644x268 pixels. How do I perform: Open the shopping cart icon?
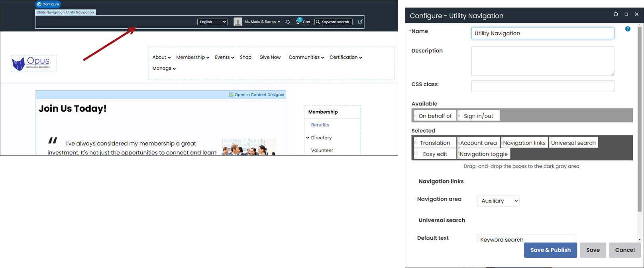[x=298, y=22]
